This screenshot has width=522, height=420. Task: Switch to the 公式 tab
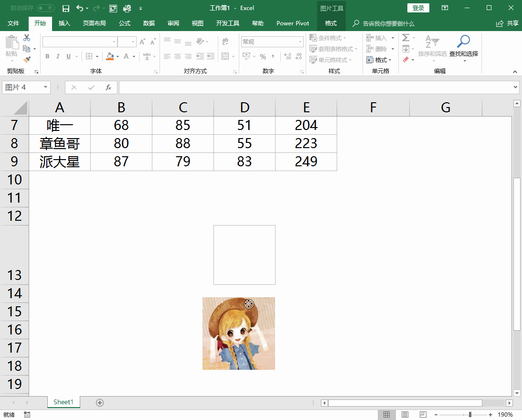(125, 23)
